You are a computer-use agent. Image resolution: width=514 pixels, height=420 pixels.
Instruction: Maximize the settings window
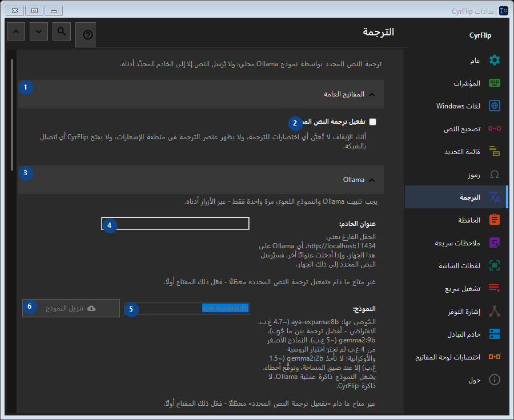(34, 11)
